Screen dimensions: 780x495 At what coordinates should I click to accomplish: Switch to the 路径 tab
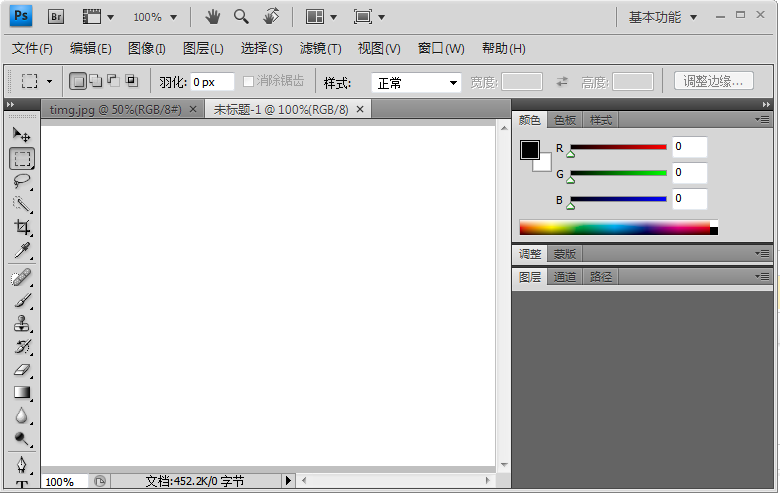coord(600,277)
